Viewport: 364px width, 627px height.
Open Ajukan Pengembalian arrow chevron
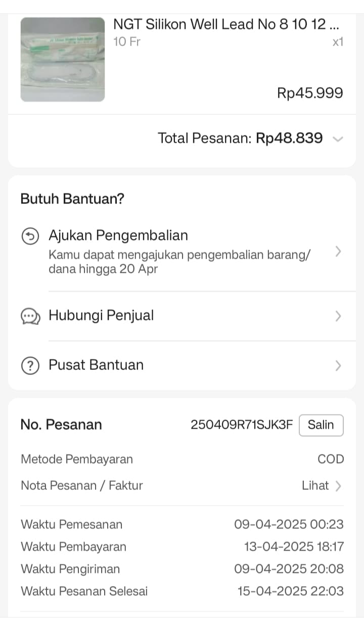tap(339, 252)
